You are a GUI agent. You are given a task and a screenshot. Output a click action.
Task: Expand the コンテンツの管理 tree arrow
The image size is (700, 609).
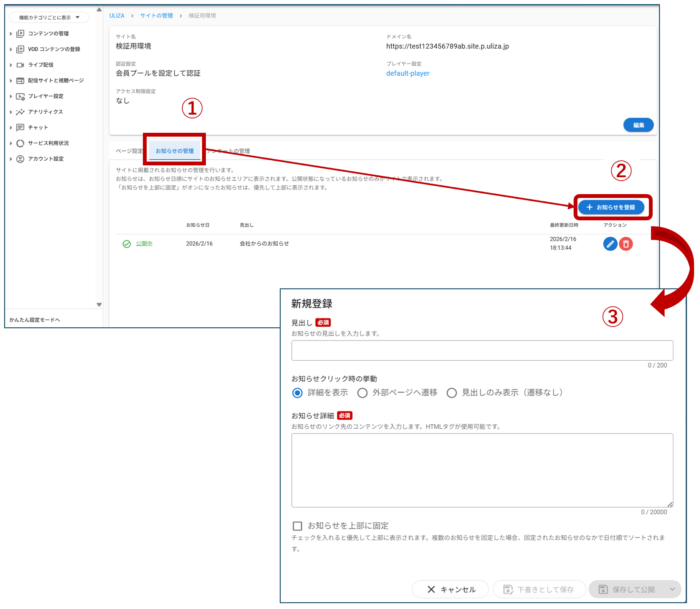(x=11, y=33)
